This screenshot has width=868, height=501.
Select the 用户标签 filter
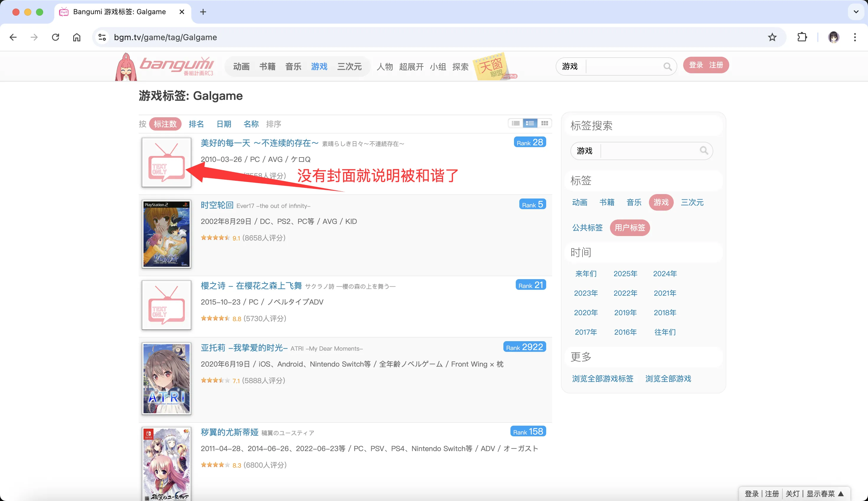pos(630,227)
